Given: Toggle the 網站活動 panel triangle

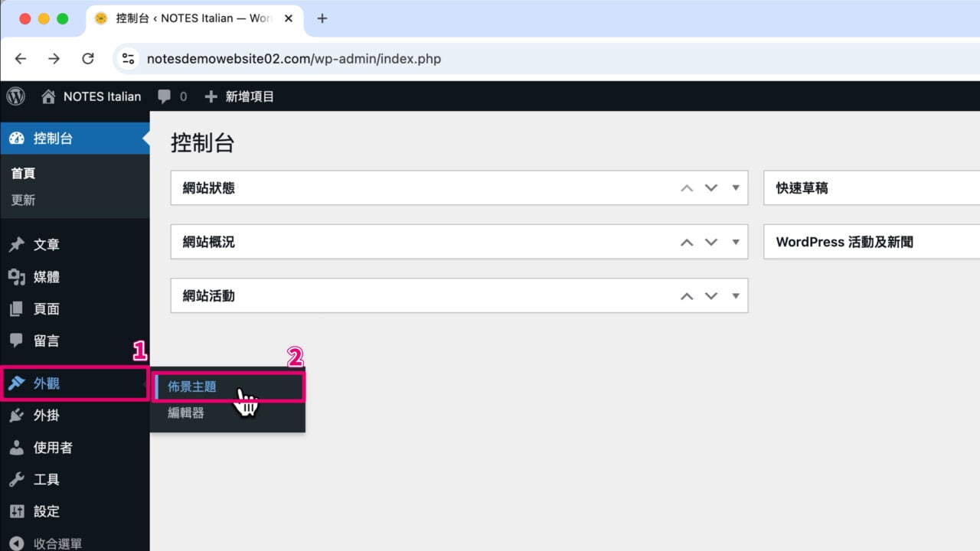Looking at the screenshot, I should [x=736, y=295].
